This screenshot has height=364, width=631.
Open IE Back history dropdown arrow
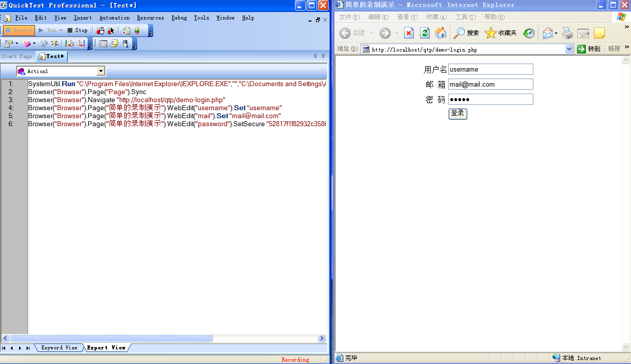[x=372, y=33]
